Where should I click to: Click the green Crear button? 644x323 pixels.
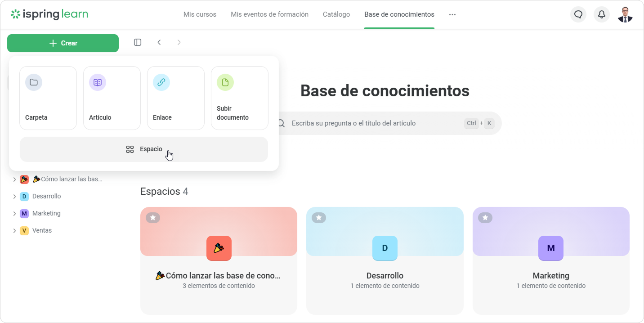[x=63, y=43]
